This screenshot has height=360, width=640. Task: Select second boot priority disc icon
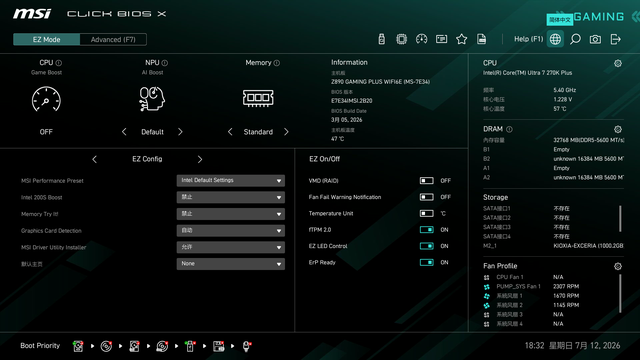106,346
